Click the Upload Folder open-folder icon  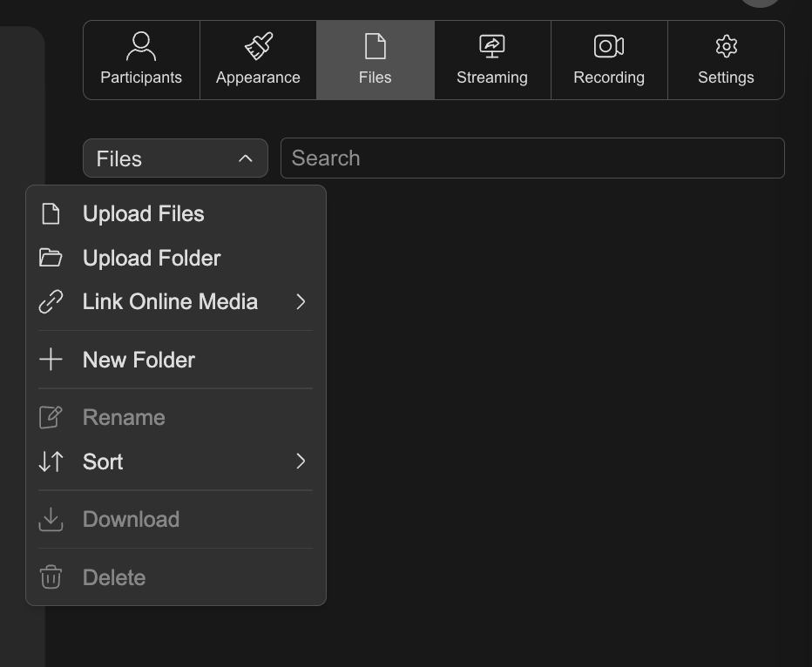point(51,258)
